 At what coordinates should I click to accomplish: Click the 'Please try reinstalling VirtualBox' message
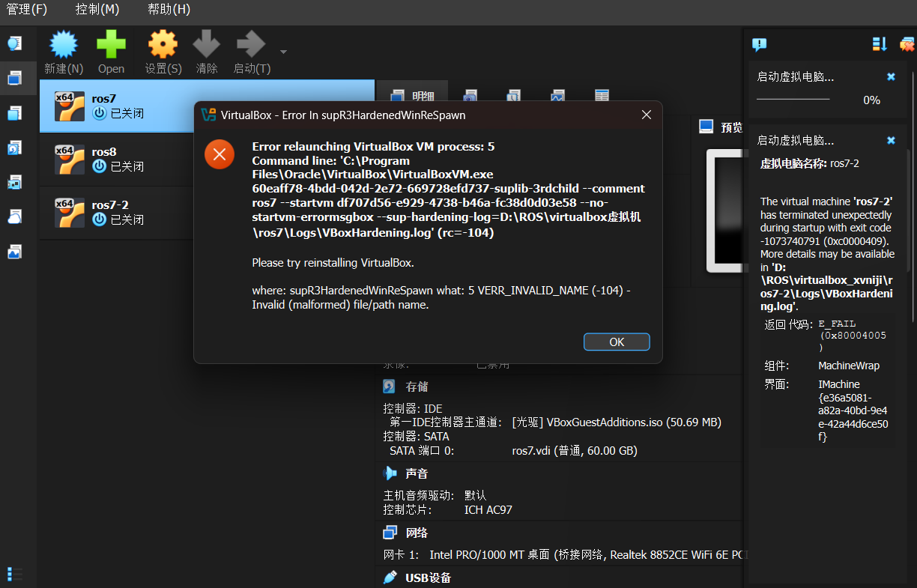point(333,263)
